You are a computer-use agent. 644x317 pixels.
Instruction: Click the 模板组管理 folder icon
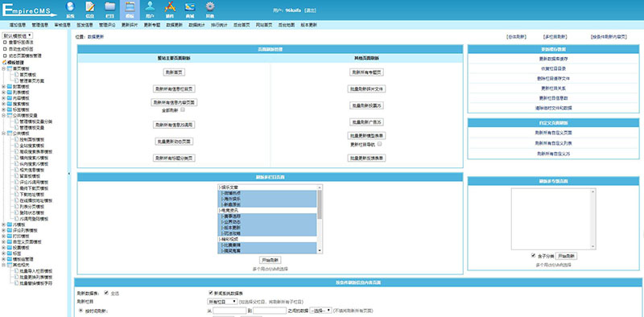[x=10, y=259]
